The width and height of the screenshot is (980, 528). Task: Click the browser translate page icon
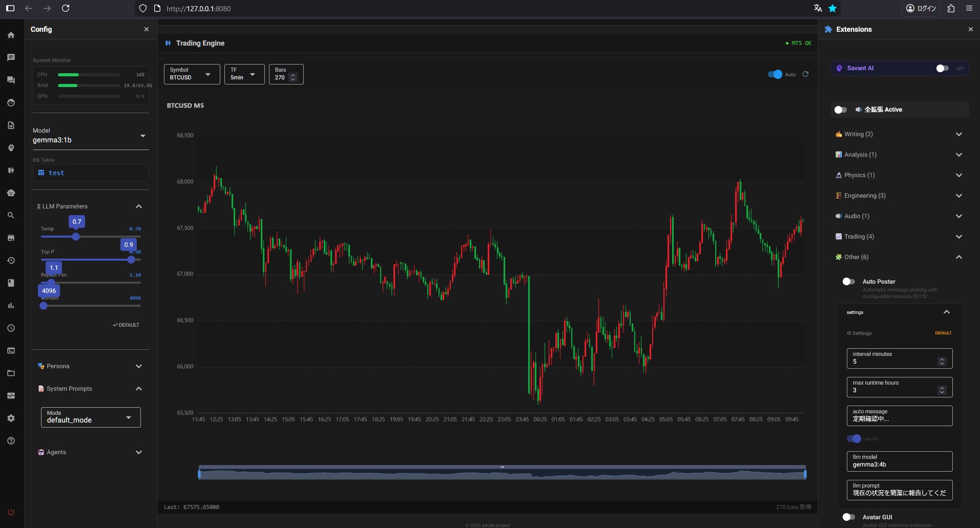pyautogui.click(x=818, y=8)
